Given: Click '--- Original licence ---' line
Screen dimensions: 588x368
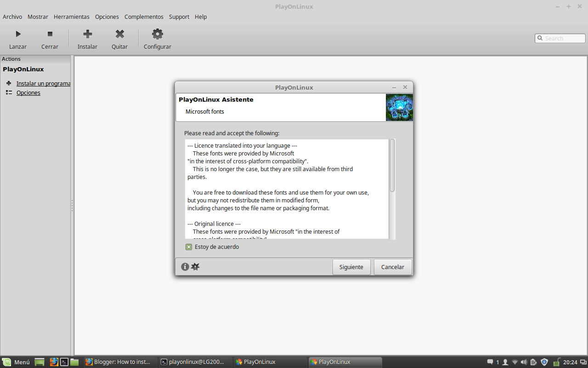Looking at the screenshot, I should [x=214, y=224].
